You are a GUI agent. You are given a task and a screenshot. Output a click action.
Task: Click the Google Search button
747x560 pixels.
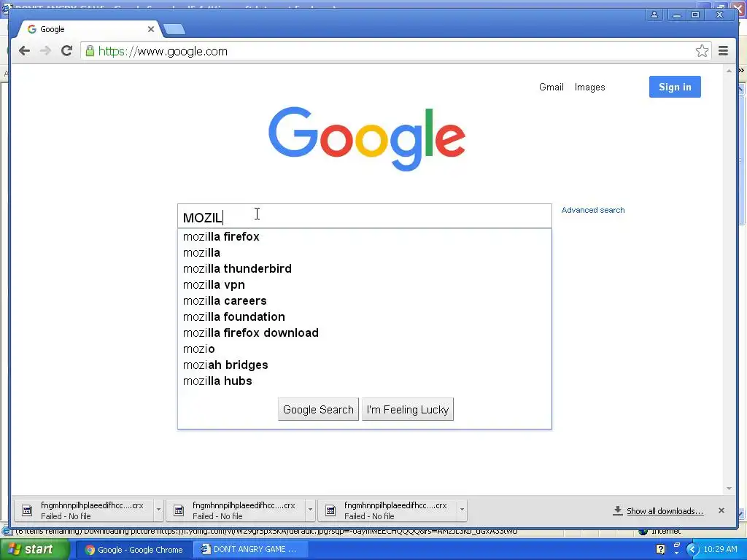(x=318, y=410)
